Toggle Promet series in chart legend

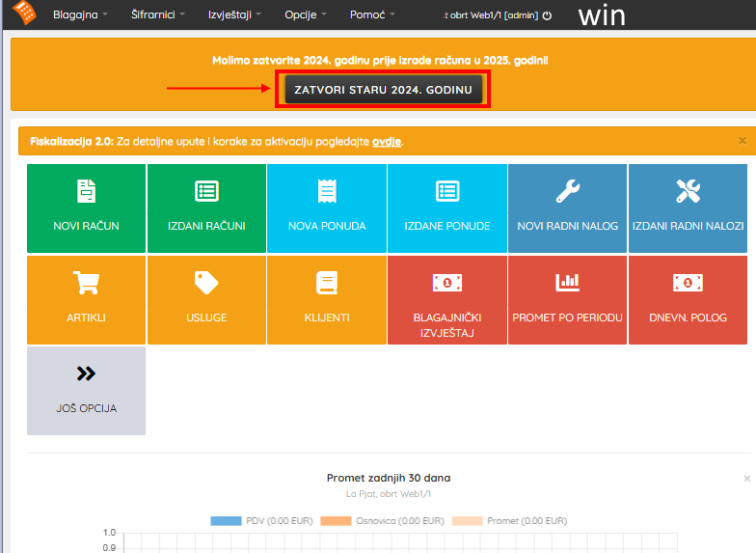tap(509, 521)
